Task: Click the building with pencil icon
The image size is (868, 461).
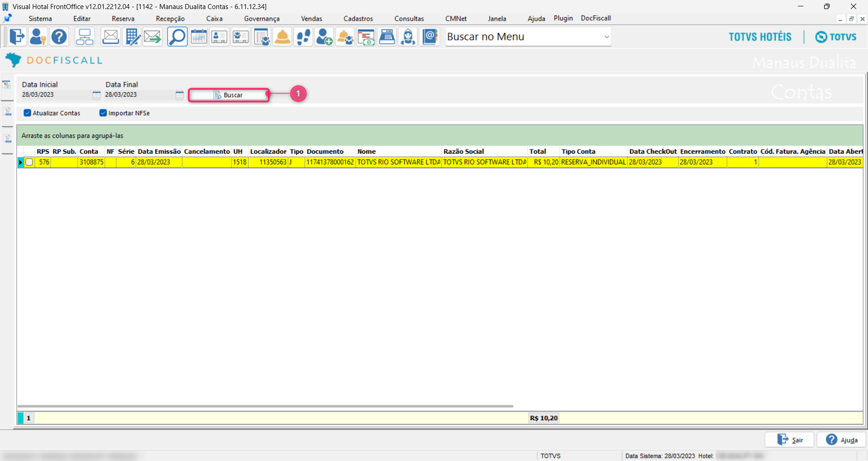Action: [x=132, y=37]
